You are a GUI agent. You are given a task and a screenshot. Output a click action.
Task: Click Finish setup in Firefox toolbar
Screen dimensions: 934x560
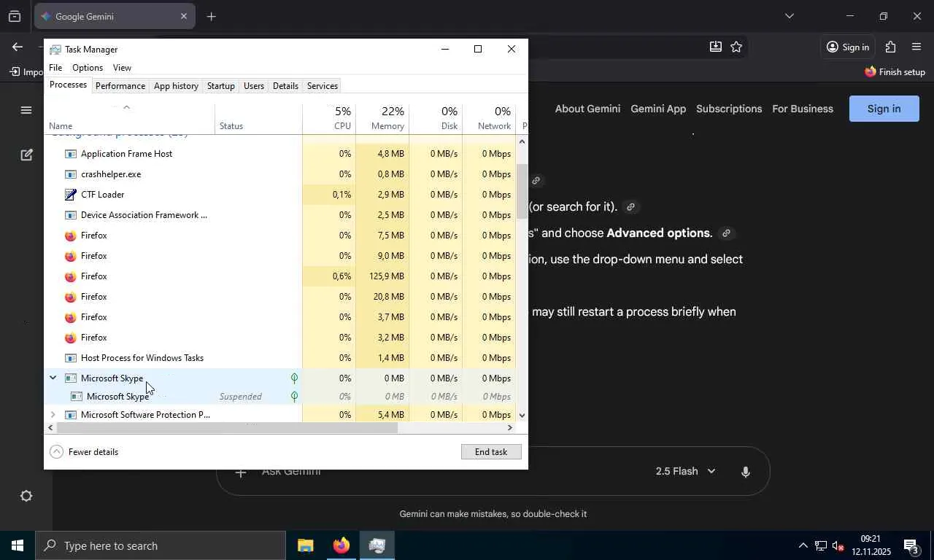pyautogui.click(x=895, y=72)
